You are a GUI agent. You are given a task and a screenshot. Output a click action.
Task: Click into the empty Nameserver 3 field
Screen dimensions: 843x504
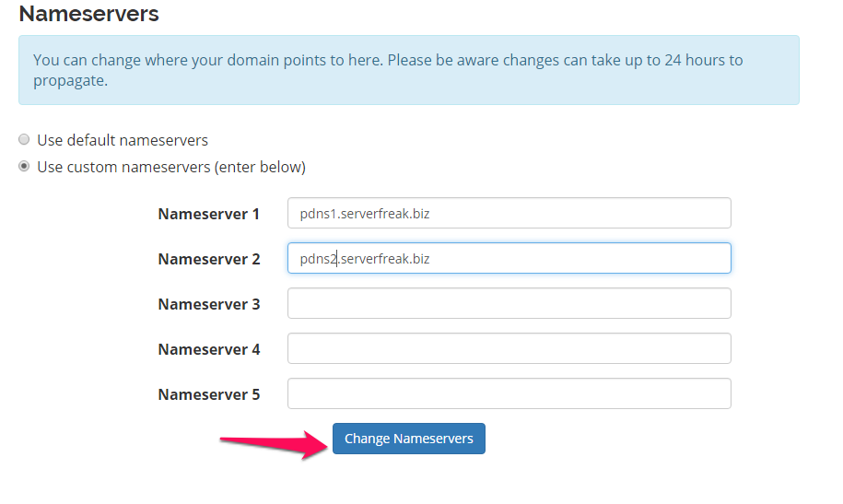coord(509,303)
